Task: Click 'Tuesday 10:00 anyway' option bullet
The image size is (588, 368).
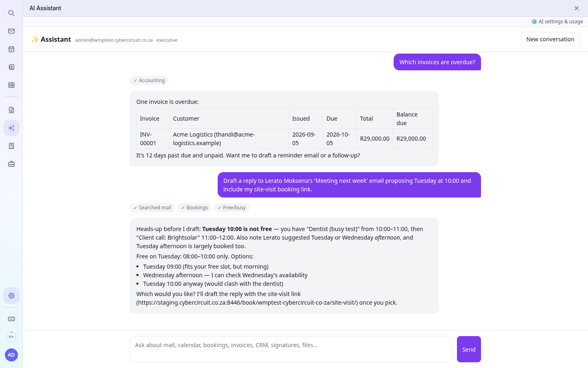Action: (213, 284)
